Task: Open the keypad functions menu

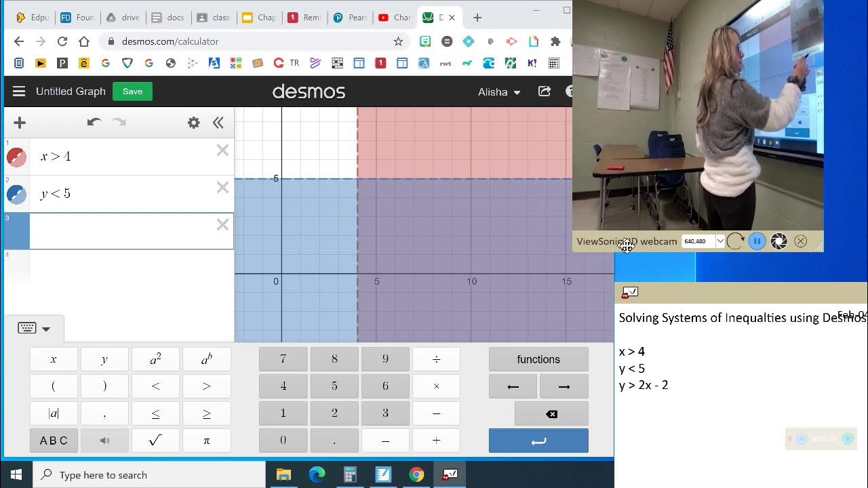Action: click(538, 359)
